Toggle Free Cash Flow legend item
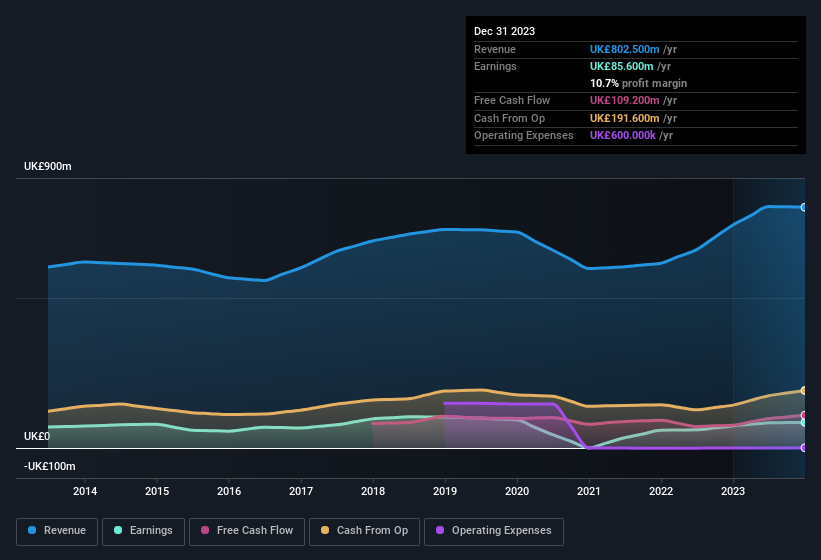 247,530
